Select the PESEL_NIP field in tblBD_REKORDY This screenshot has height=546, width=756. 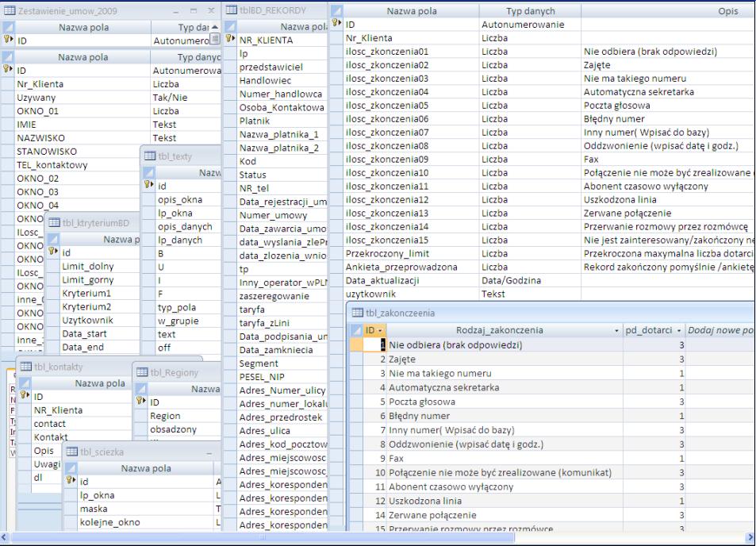pyautogui.click(x=262, y=377)
